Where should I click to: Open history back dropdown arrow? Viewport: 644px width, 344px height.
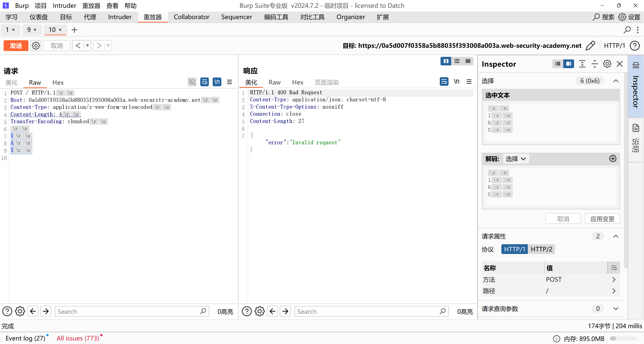pyautogui.click(x=88, y=46)
